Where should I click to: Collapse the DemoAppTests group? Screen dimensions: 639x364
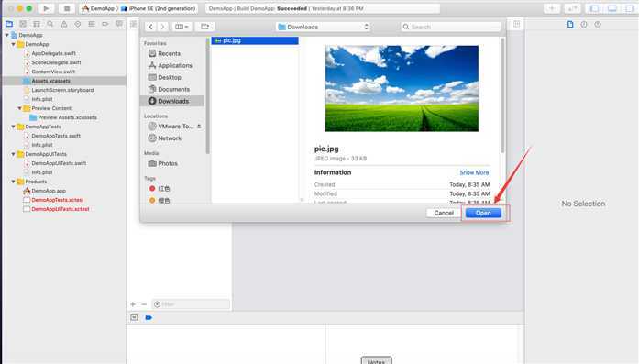(14, 127)
